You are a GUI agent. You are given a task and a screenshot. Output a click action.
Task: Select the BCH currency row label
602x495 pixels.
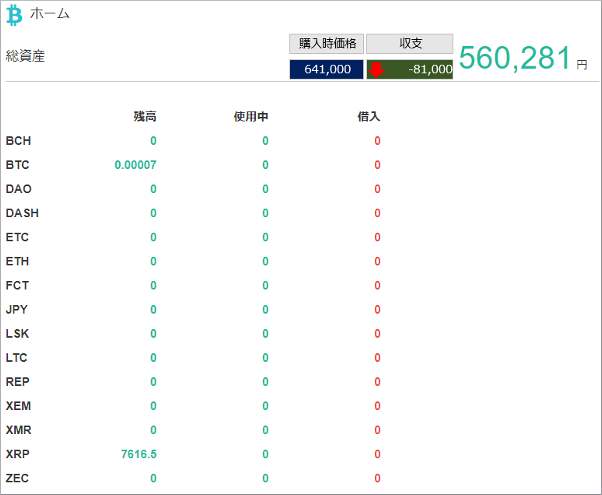tap(18, 141)
